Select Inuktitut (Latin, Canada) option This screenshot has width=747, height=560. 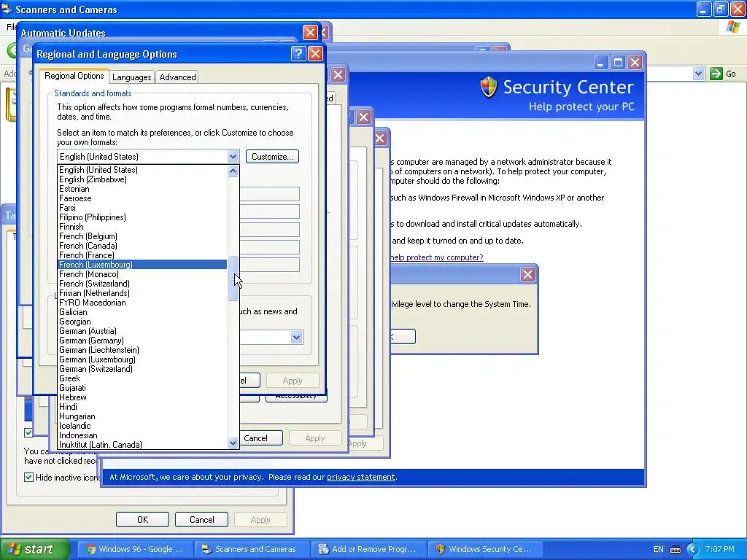click(142, 445)
